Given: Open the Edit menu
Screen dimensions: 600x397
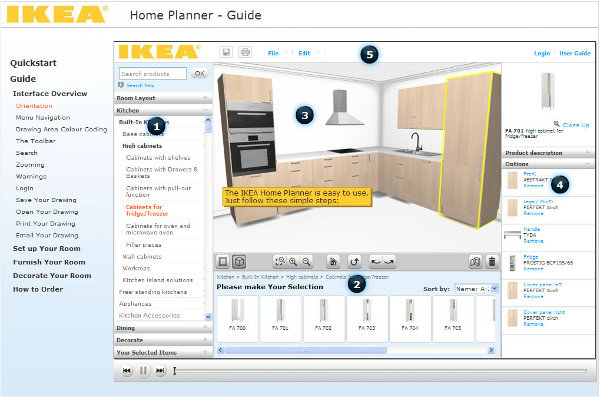Looking at the screenshot, I should tap(304, 53).
